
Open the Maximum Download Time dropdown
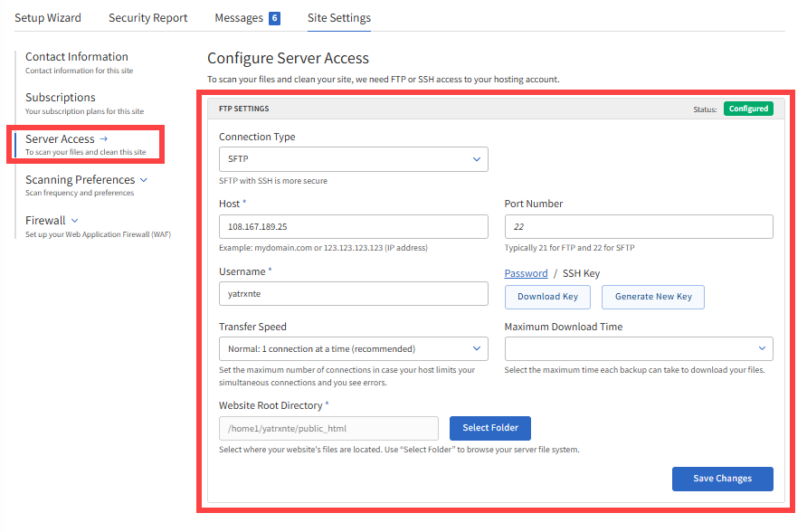[x=639, y=348]
